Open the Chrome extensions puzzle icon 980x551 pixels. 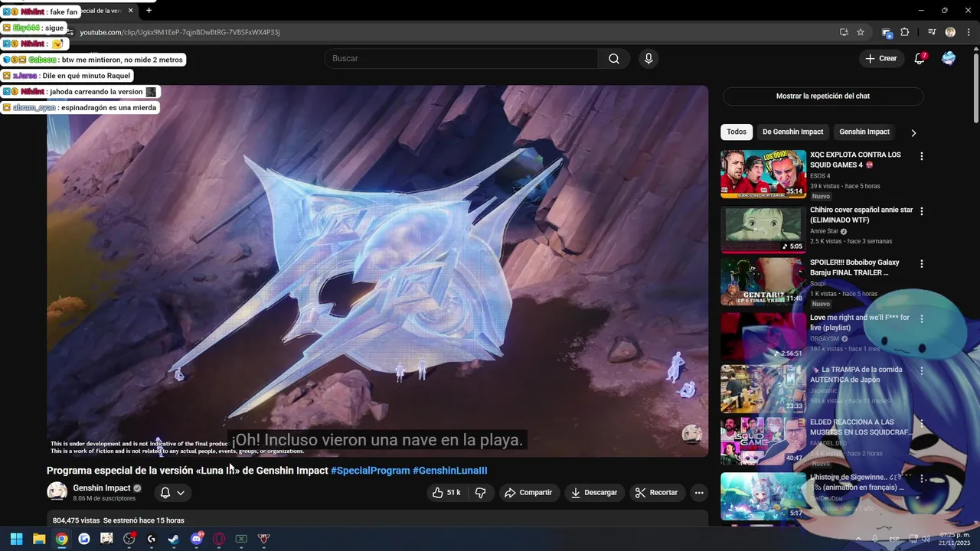905,32
